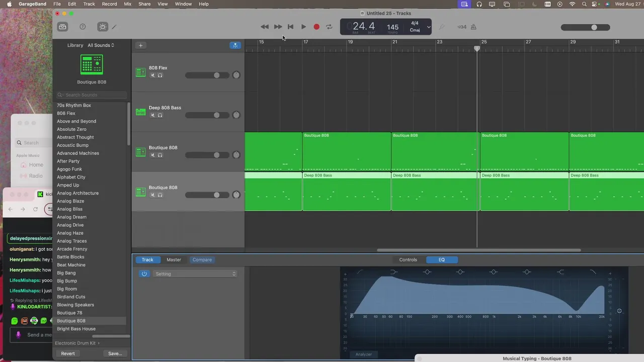Adjust the master volume slider
This screenshot has width=644, height=362.
(586, 27)
